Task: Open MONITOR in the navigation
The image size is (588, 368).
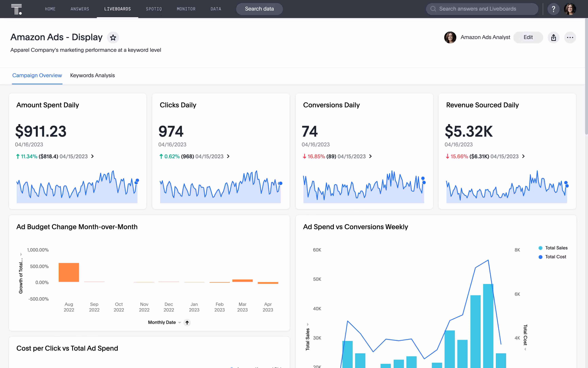Action: [186, 9]
